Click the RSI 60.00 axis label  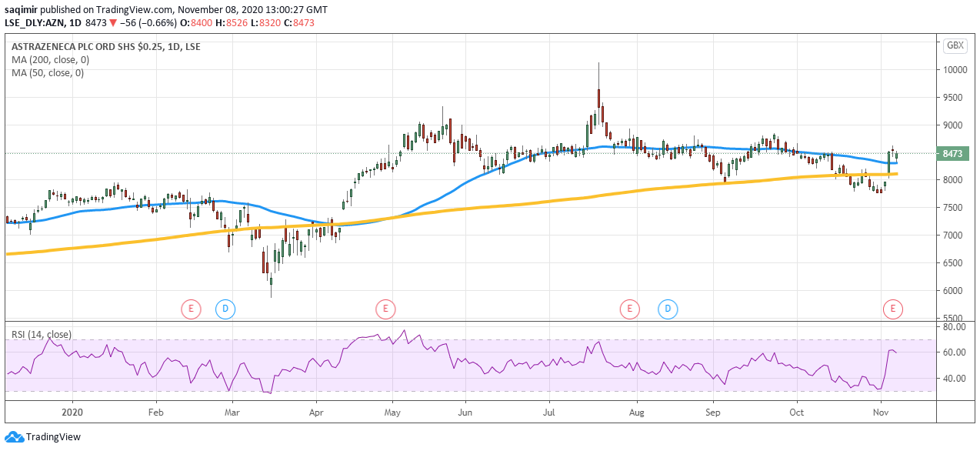pos(954,352)
